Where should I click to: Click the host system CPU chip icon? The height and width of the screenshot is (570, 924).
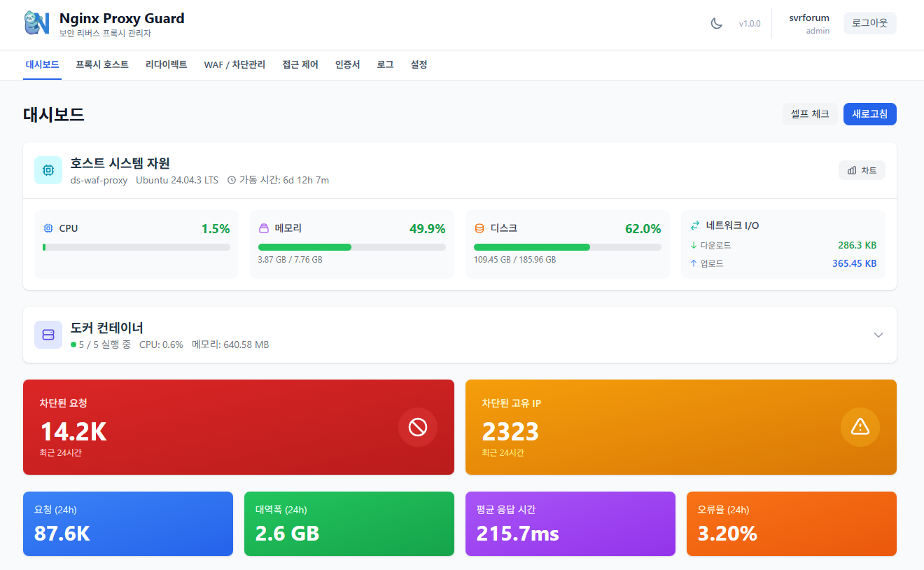coord(48,170)
